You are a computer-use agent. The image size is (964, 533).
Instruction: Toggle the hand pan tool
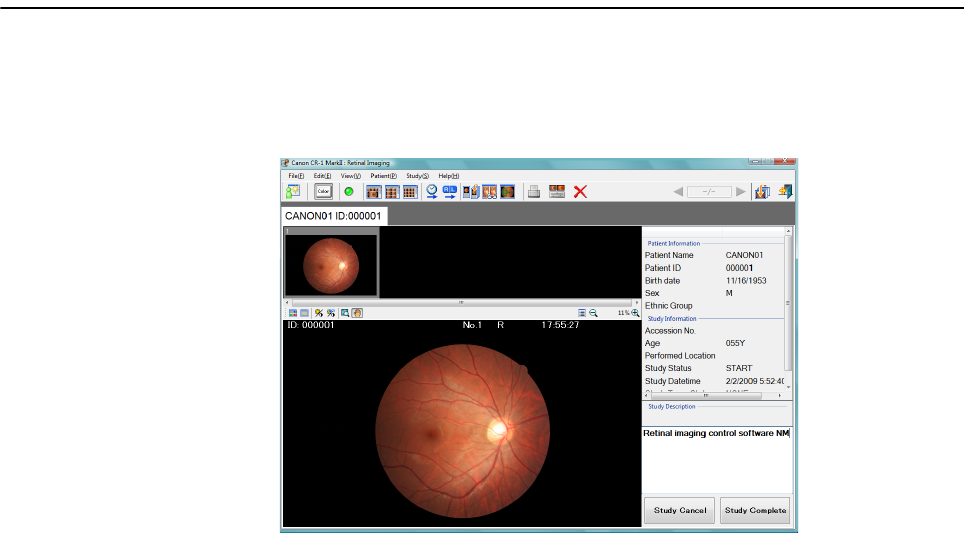point(358,313)
